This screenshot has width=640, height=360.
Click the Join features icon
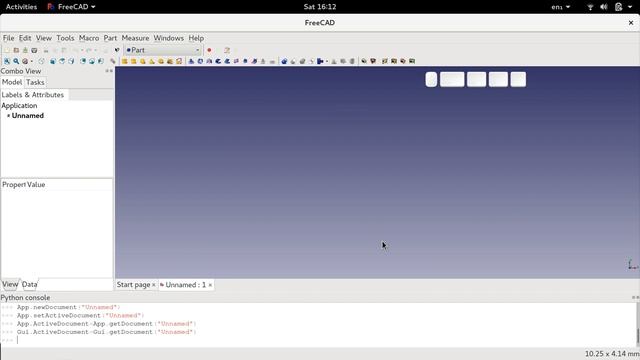click(x=320, y=61)
